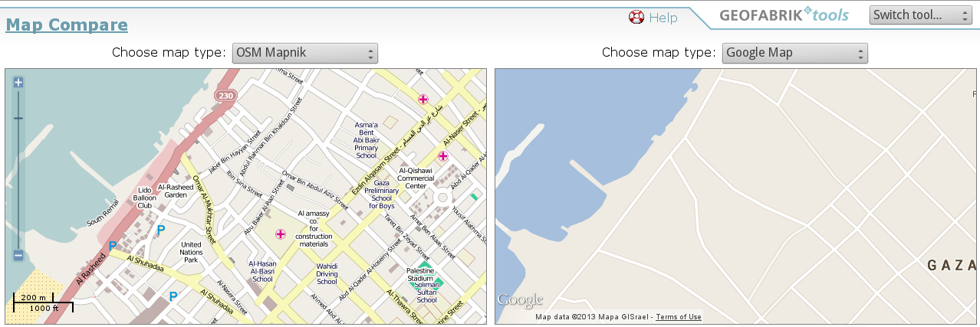Click parking icon beside Al Rasheed road
This screenshot has width=980, height=327.
(113, 246)
